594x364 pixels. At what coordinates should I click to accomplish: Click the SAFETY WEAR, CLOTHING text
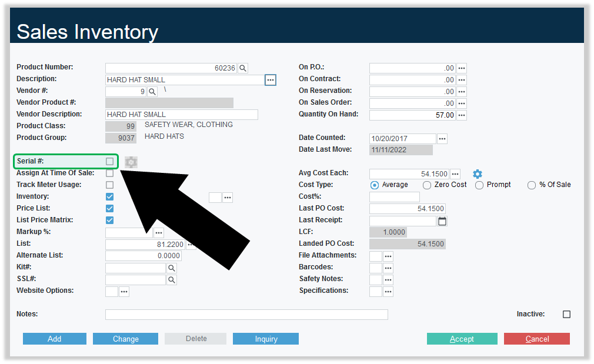coord(189,125)
